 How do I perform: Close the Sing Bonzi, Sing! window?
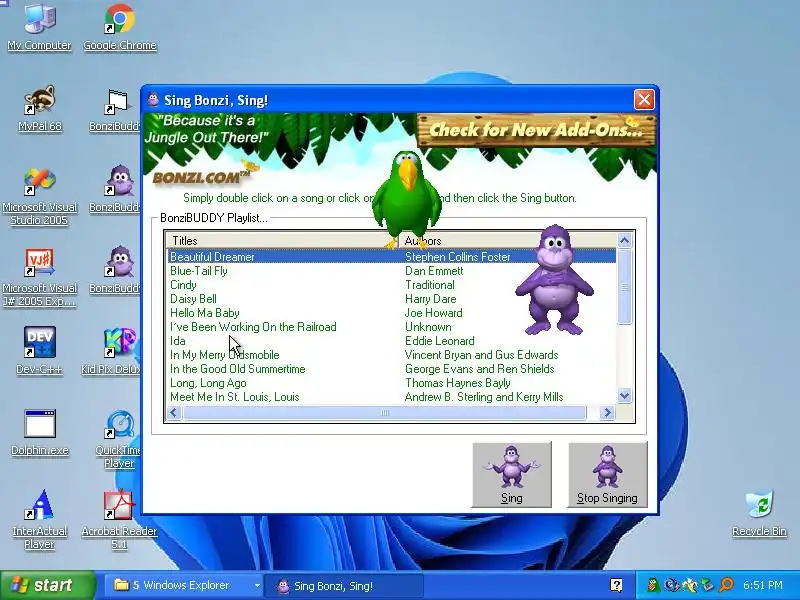pyautogui.click(x=643, y=99)
